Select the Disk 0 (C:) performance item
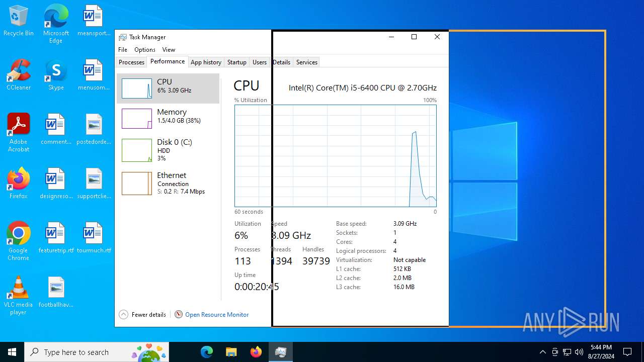Viewport: 644px width, 362px height. (168, 150)
